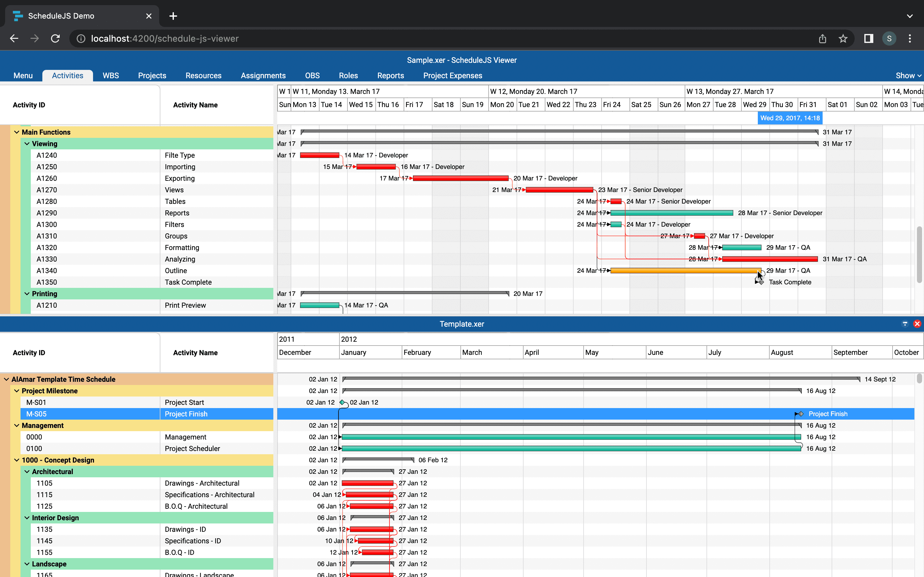
Task: Open the Chrome side panel icon
Action: point(868,38)
